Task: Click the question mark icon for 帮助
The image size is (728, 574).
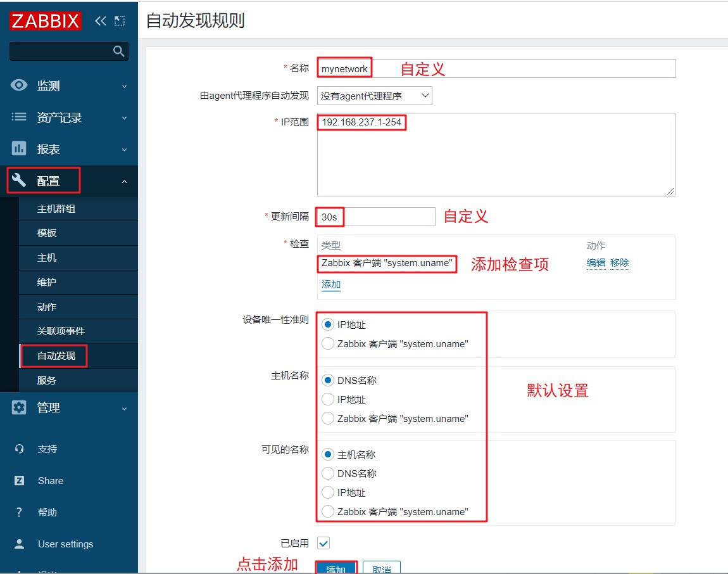Action: [19, 512]
